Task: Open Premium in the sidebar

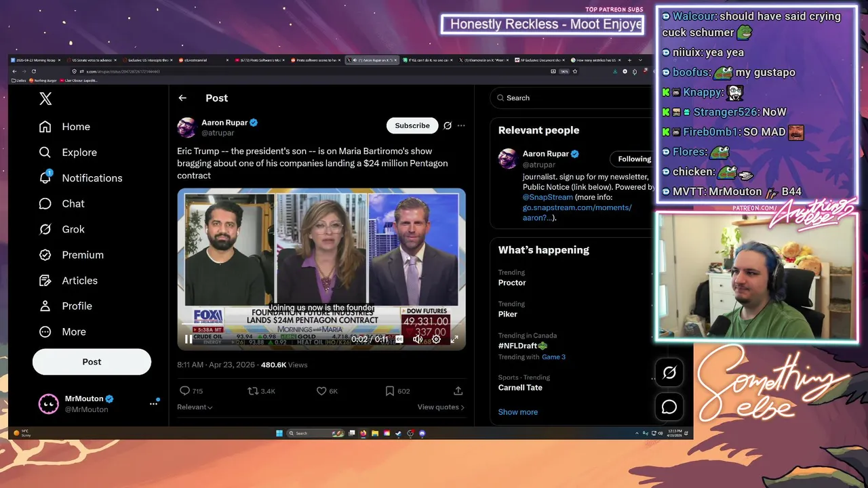Action: (x=71, y=255)
